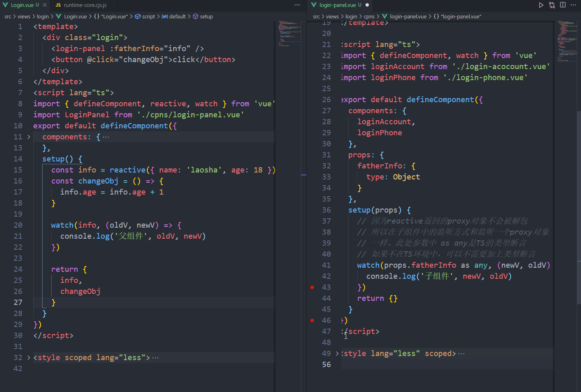Open the {} "Login.vue" symbol breadcrumb

tap(110, 17)
